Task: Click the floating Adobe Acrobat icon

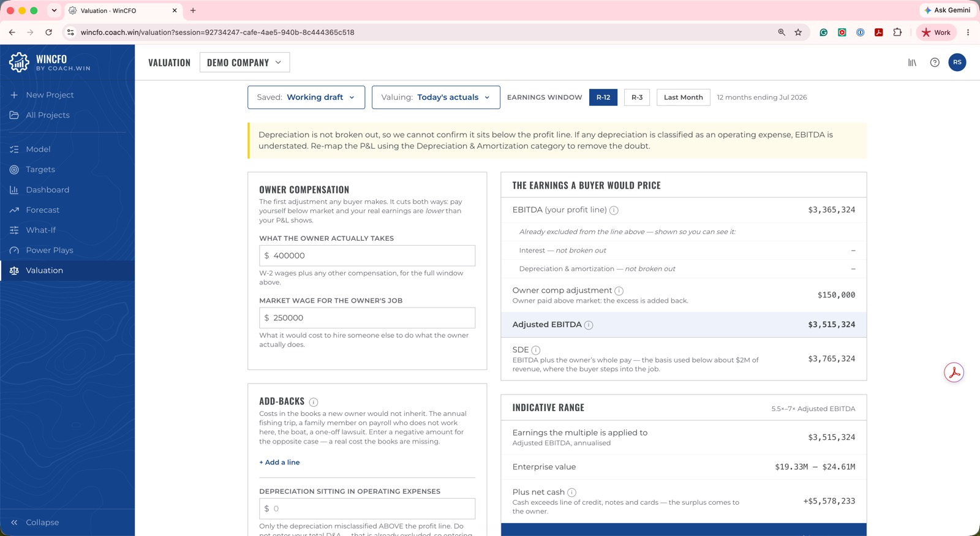Action: (x=954, y=372)
